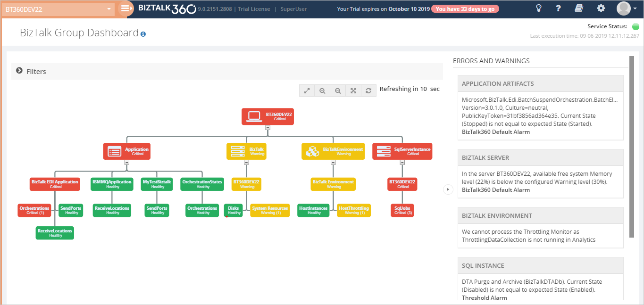Image resolution: width=644 pixels, height=305 pixels.
Task: Select the BizTalkEnvironment Warning node
Action: pyautogui.click(x=333, y=151)
